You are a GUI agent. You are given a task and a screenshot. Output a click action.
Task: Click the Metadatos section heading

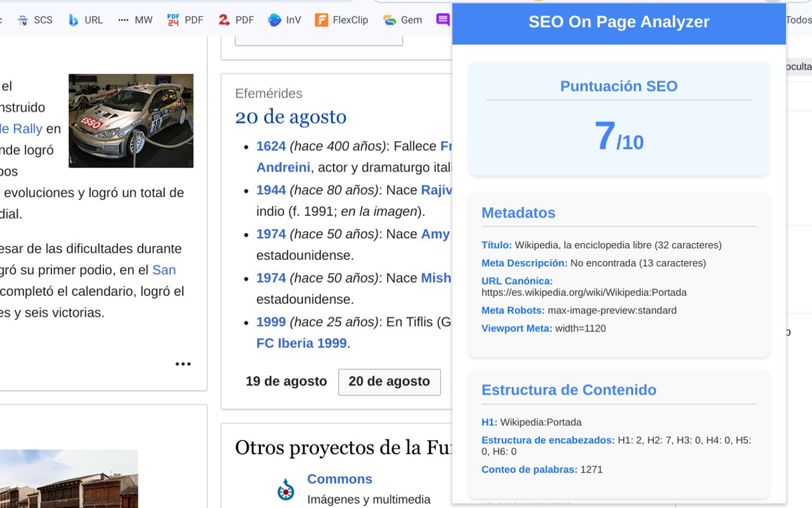518,213
